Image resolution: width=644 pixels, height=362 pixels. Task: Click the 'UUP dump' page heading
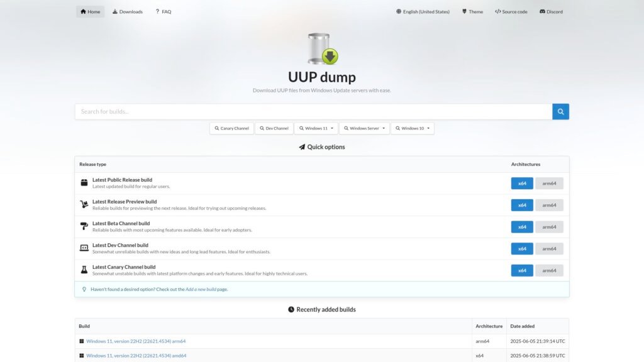pyautogui.click(x=322, y=77)
